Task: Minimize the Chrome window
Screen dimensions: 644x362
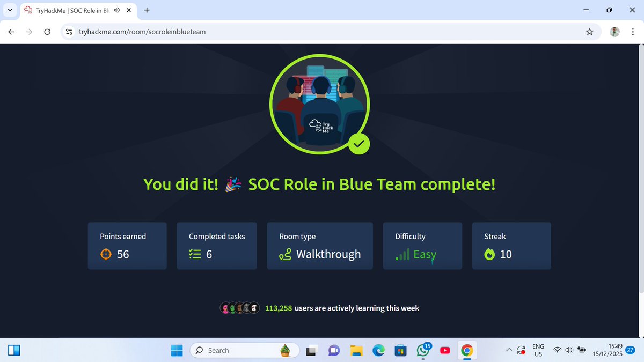Action: 585,10
